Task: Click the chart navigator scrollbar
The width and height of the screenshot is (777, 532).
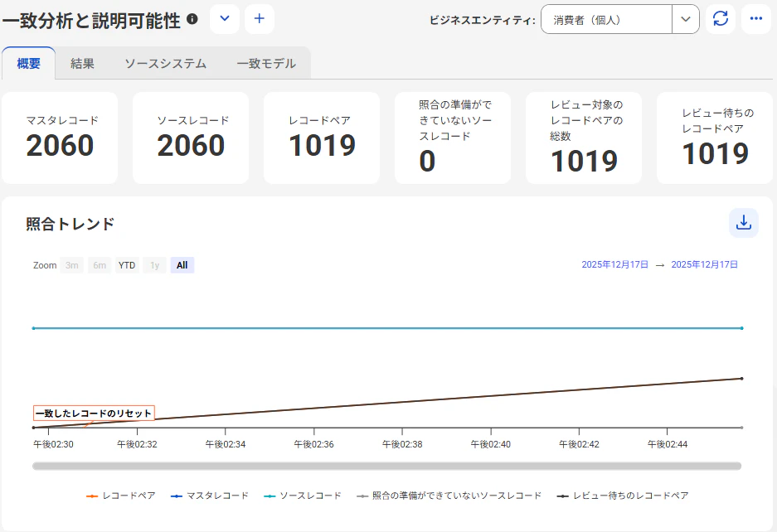Action: [386, 466]
